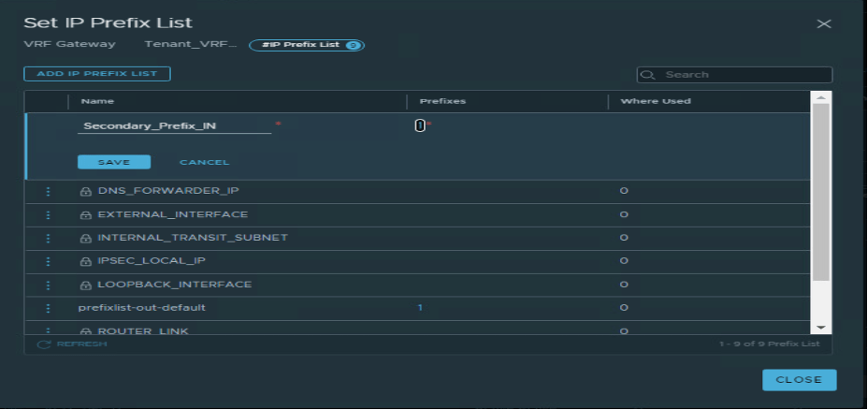This screenshot has height=410, width=868.
Task: Click the refresh icon at table footer
Action: (x=43, y=344)
